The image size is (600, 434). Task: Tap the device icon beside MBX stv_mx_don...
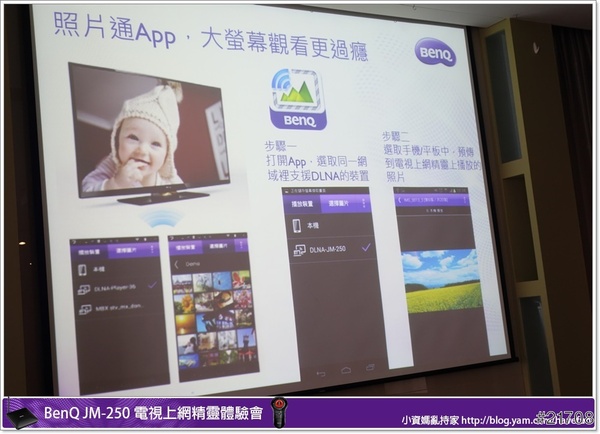pos(85,309)
